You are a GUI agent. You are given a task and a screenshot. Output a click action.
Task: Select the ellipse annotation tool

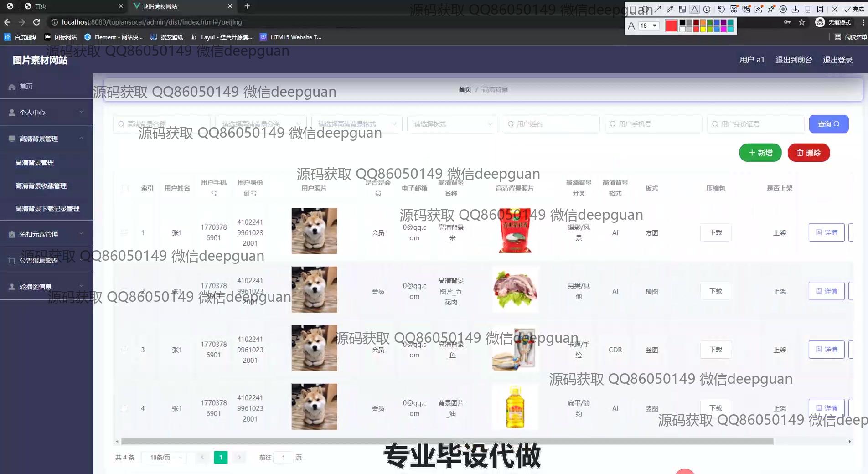(x=646, y=9)
